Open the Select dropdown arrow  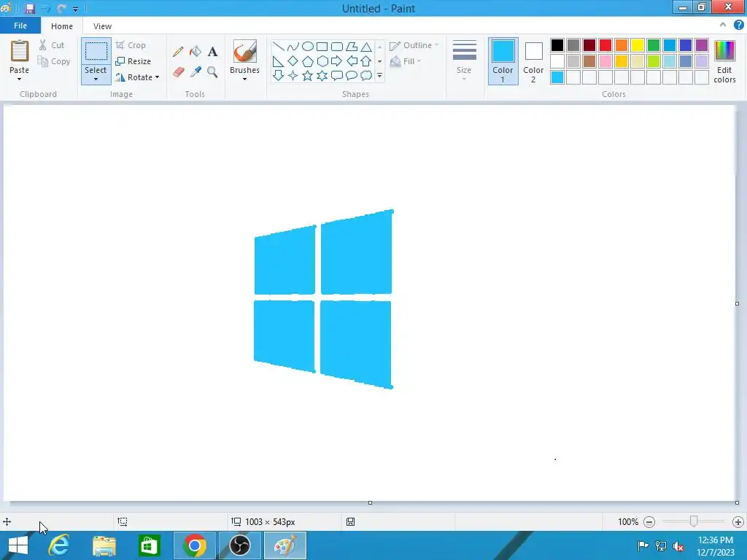pos(96,79)
